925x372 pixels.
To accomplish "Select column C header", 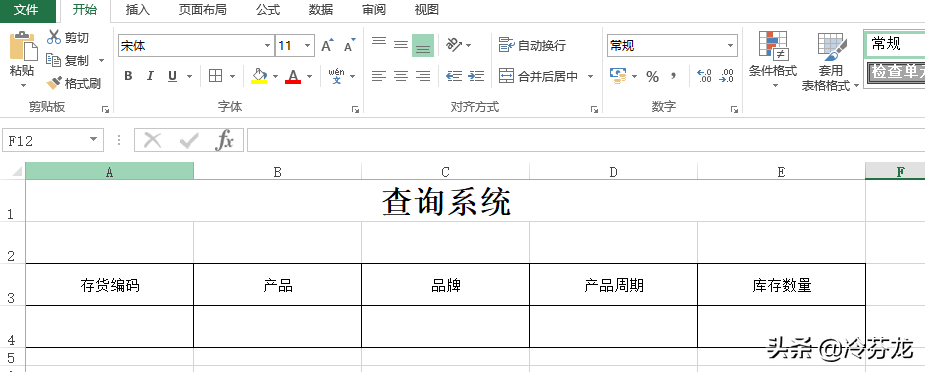I will pos(445,172).
